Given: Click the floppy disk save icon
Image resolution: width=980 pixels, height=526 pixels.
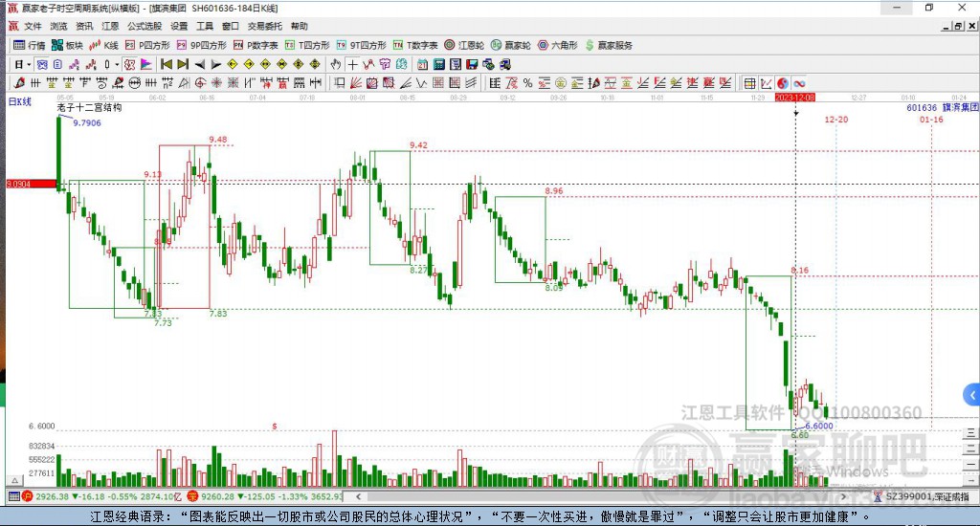Looking at the screenshot, I should [x=472, y=64].
